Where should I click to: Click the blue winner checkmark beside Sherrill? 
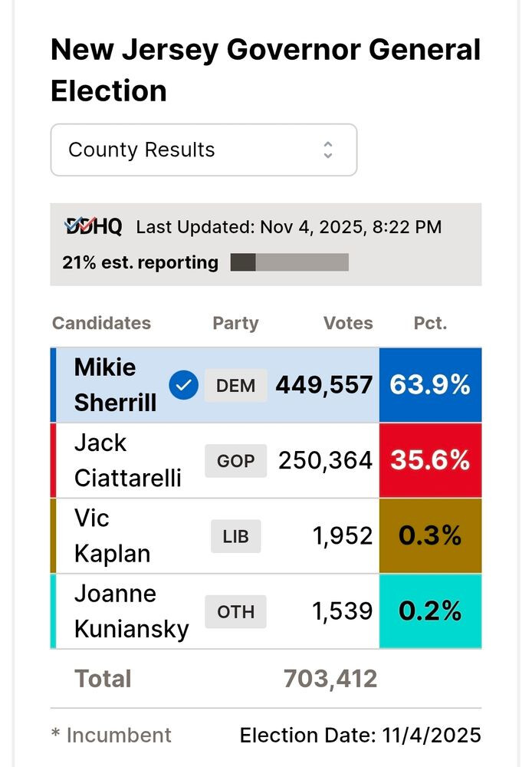183,385
